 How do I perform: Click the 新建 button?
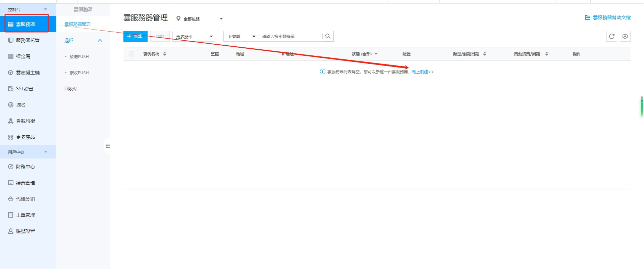tap(136, 36)
